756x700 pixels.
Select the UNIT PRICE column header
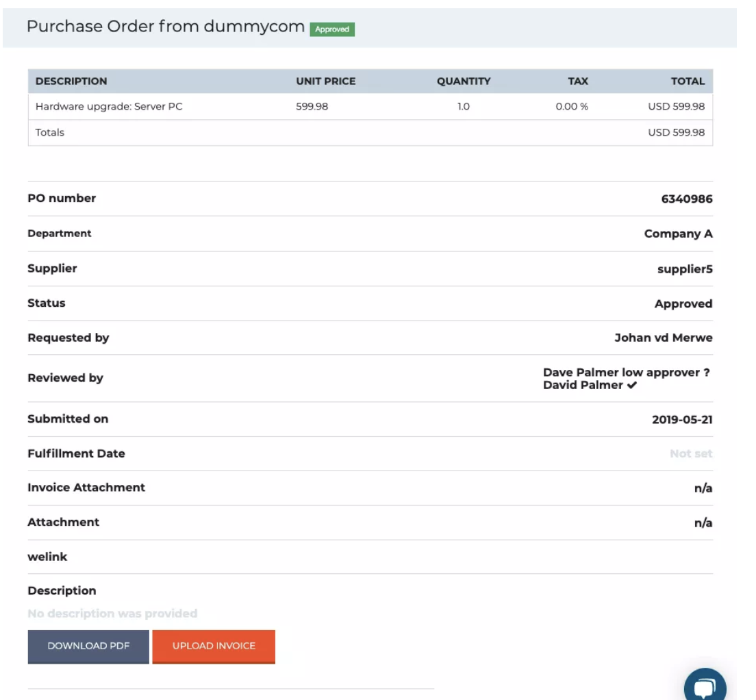click(x=325, y=81)
